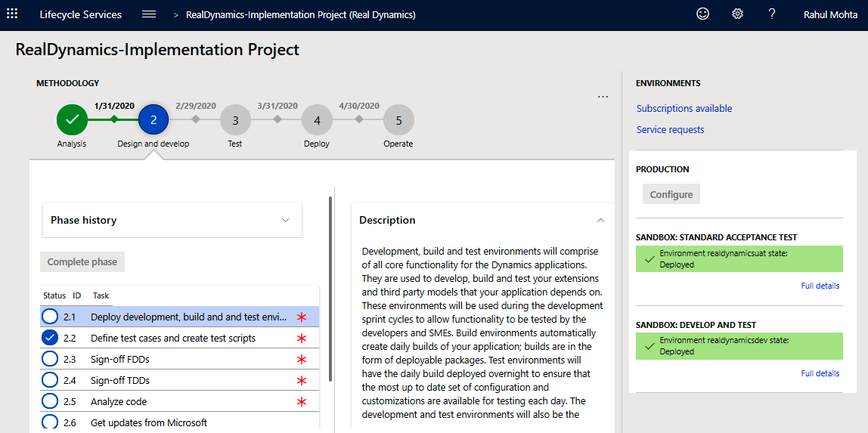
Task: Toggle status circle for Sign-off FDDs
Action: click(x=51, y=359)
